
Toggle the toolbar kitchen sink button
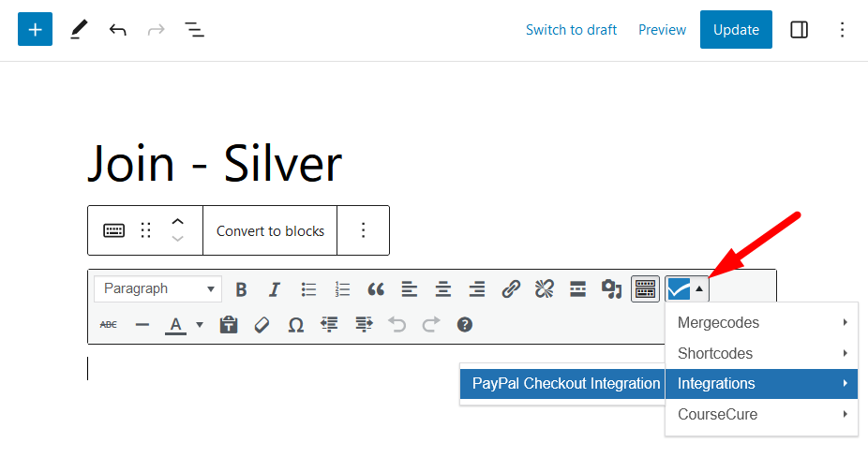pos(646,288)
